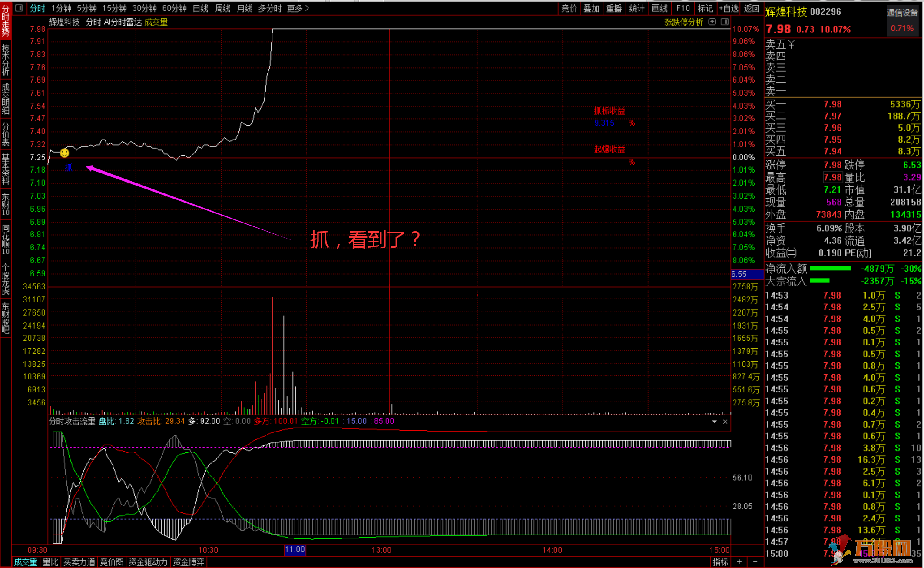
Task: Click the plus button to add indicator pane
Action: coord(739,562)
